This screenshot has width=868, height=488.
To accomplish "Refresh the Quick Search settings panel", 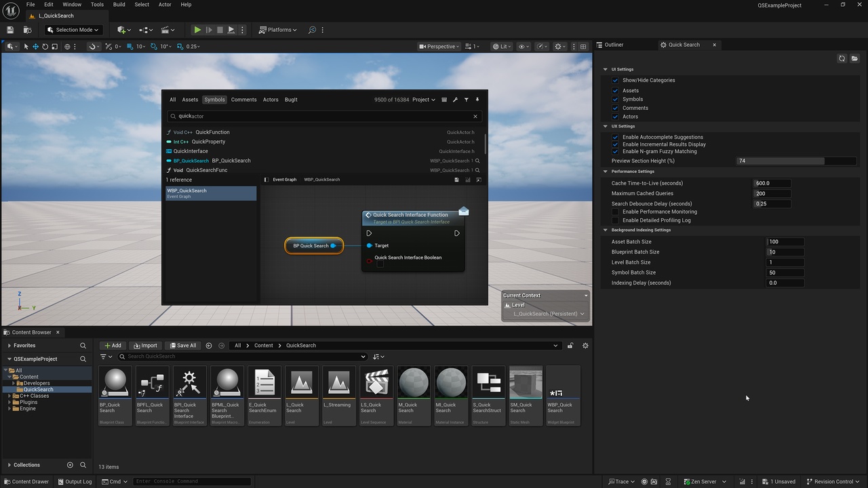I will (x=842, y=58).
